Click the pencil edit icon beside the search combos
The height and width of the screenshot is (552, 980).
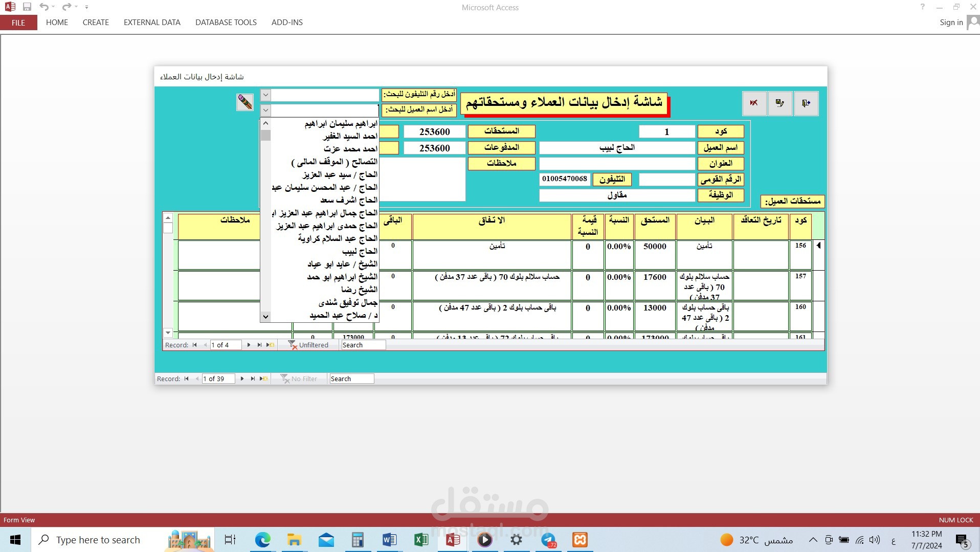tap(244, 102)
